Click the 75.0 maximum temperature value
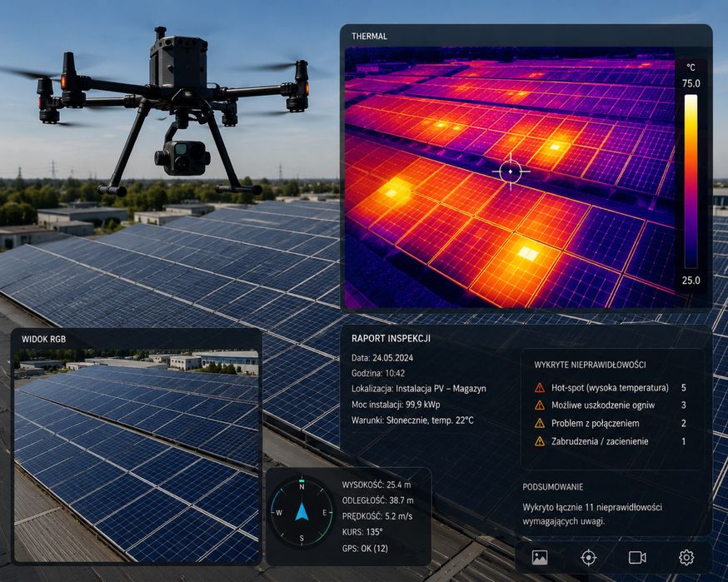 pos(691,83)
